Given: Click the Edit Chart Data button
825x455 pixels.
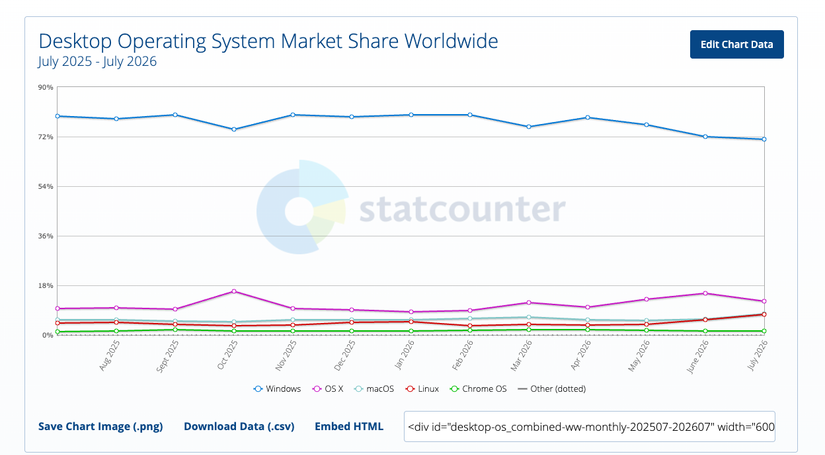Looking at the screenshot, I should point(737,44).
